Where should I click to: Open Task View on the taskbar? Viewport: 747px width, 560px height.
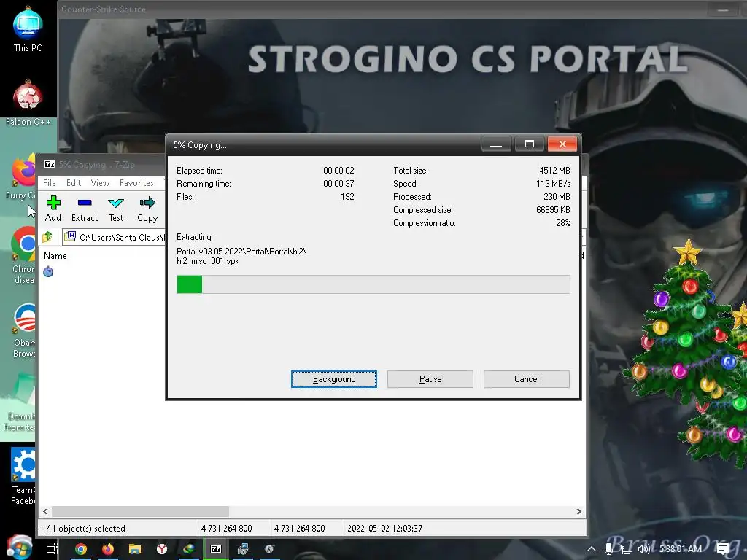pyautogui.click(x=52, y=549)
